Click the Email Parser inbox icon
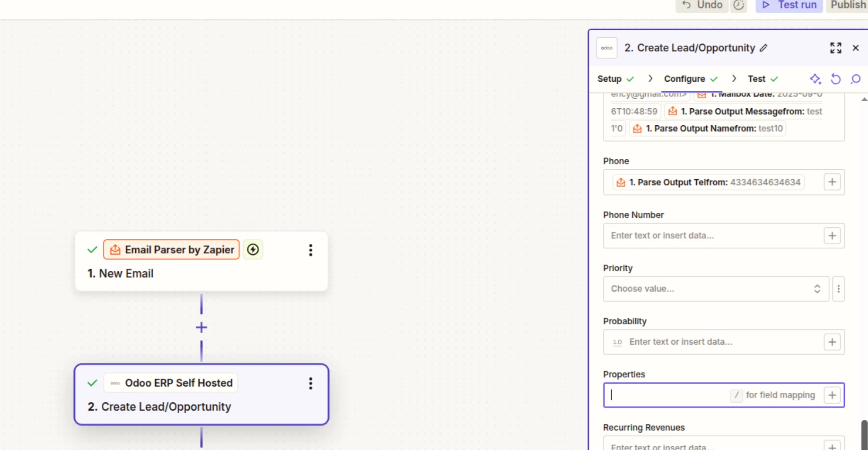Screen dimensions: 868x450 [x=115, y=250]
